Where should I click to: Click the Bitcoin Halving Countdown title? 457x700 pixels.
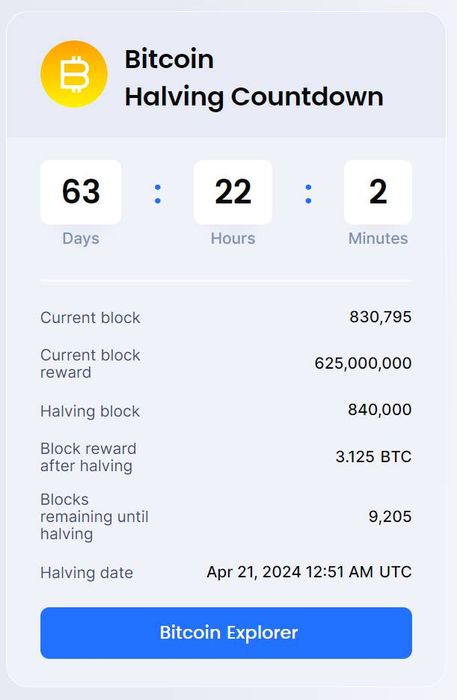(254, 78)
